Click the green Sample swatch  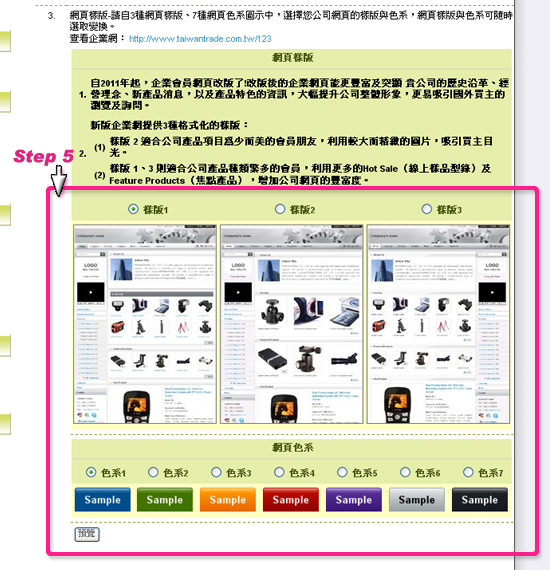[165, 500]
